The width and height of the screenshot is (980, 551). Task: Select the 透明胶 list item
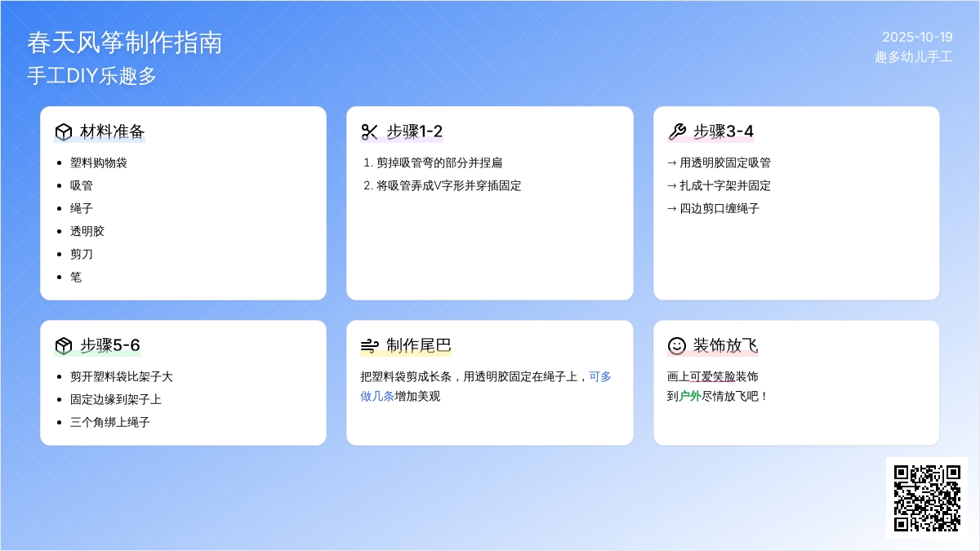coord(87,231)
